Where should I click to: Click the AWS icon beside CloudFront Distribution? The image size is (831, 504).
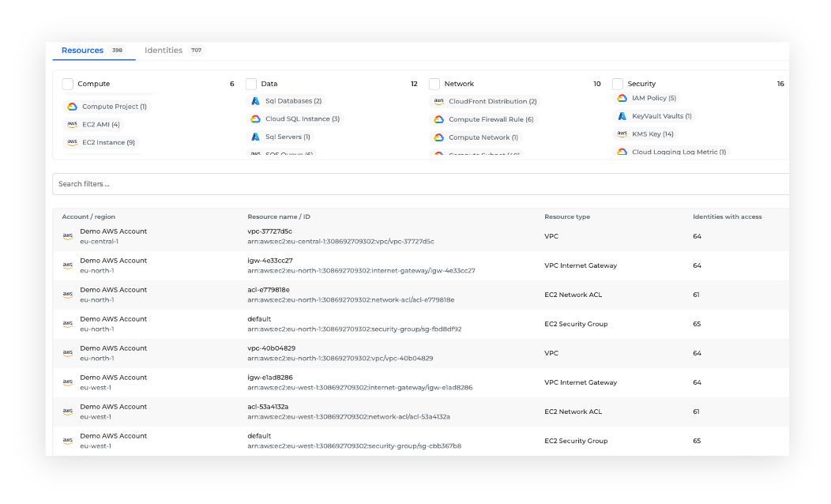[x=438, y=102]
